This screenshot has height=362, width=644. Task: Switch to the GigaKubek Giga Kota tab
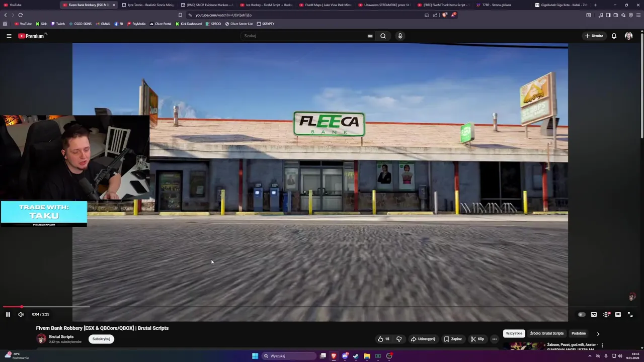point(561,5)
